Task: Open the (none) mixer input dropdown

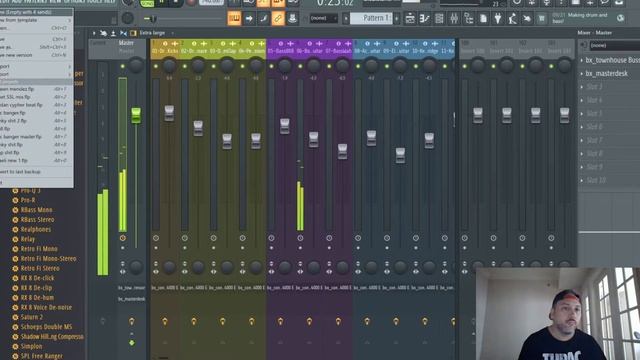Action: 614,45
